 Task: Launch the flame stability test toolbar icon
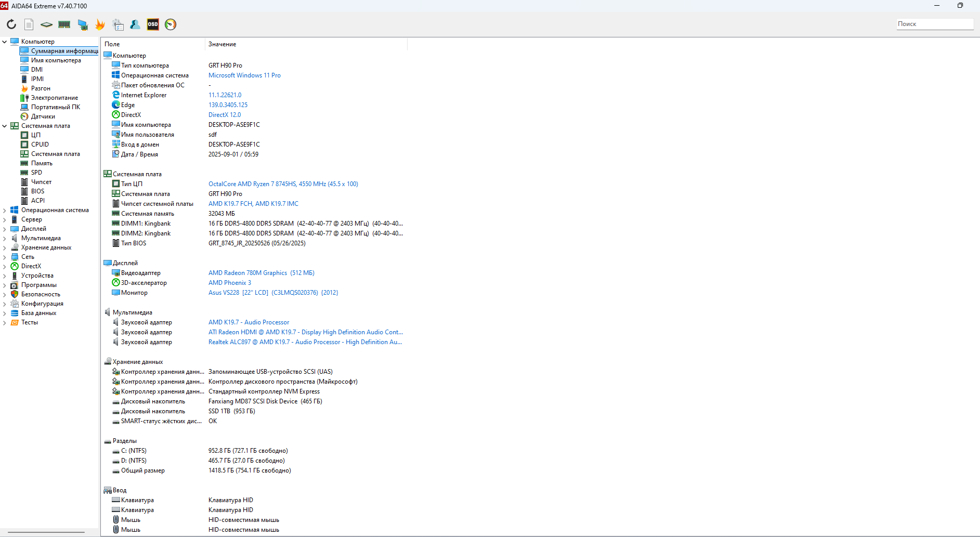coord(100,24)
